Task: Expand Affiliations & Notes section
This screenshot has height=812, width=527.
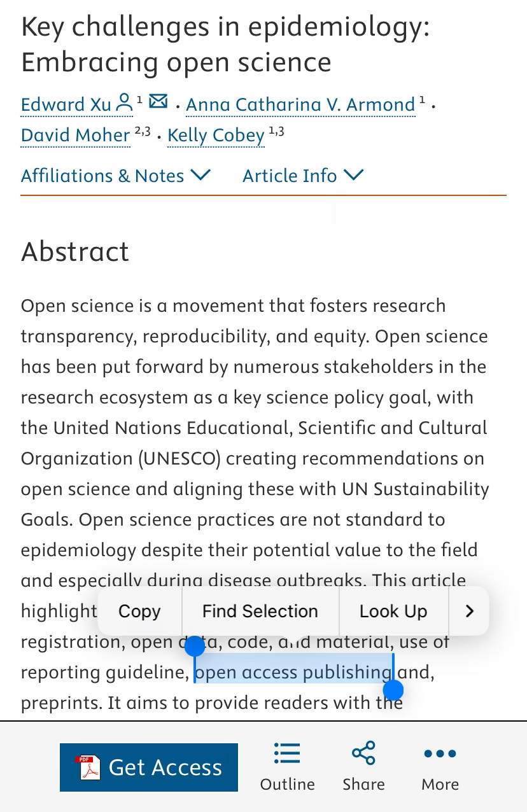Action: [116, 175]
